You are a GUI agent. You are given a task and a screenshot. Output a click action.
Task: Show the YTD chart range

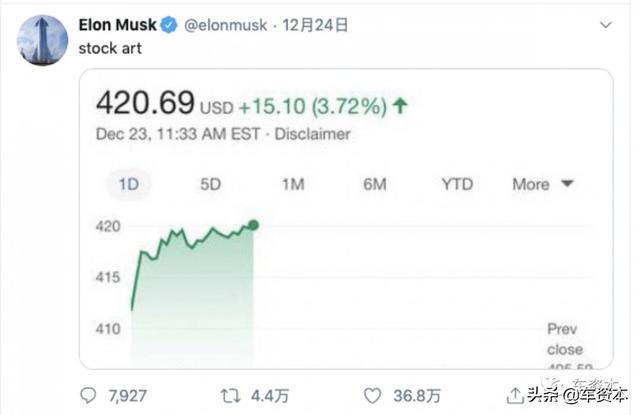pyautogui.click(x=457, y=184)
